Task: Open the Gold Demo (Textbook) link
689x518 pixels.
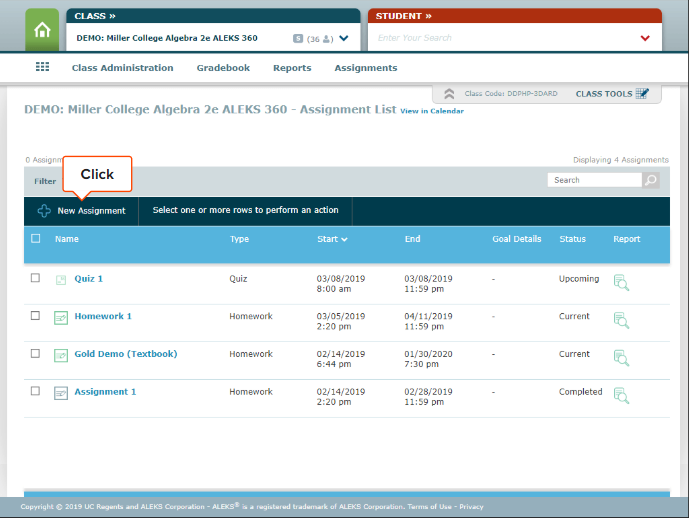Action: 126,354
